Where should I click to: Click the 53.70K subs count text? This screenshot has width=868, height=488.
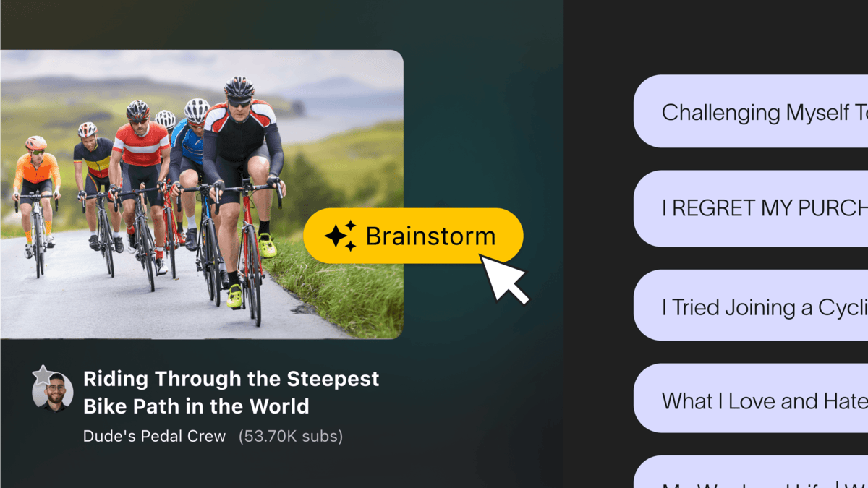291,436
